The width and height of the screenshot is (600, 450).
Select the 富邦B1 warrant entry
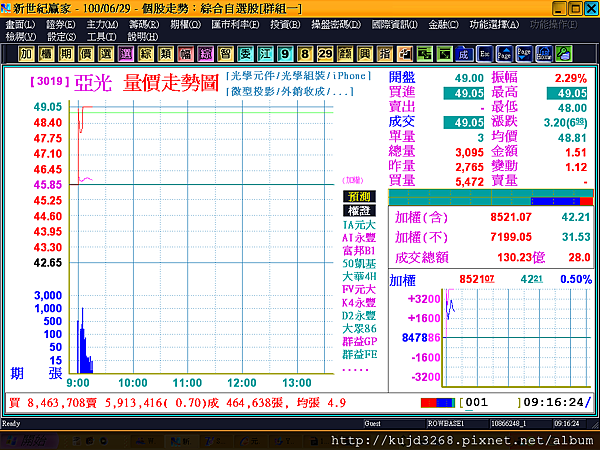[x=359, y=251]
